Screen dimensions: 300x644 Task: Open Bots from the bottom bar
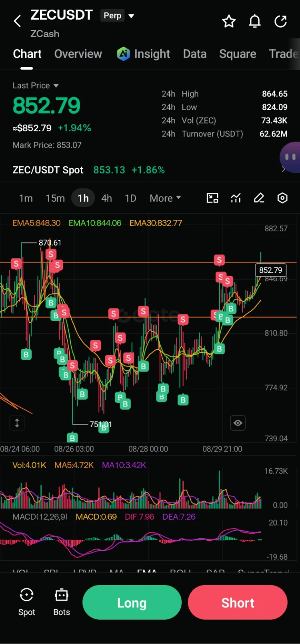[x=62, y=602]
